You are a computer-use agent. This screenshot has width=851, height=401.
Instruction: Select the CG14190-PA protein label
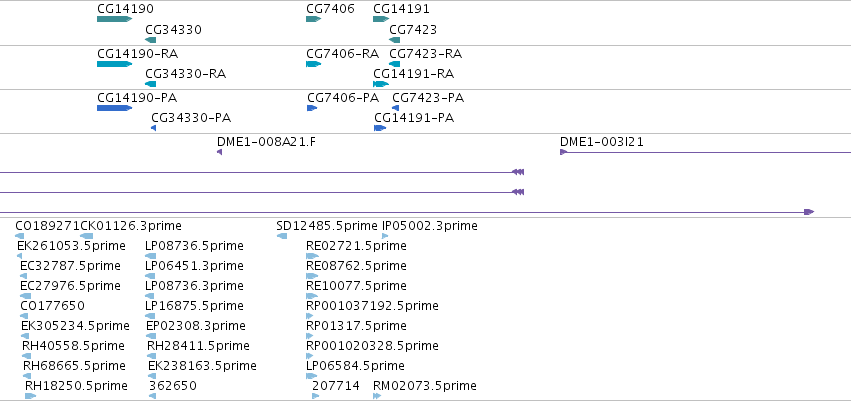(x=137, y=98)
